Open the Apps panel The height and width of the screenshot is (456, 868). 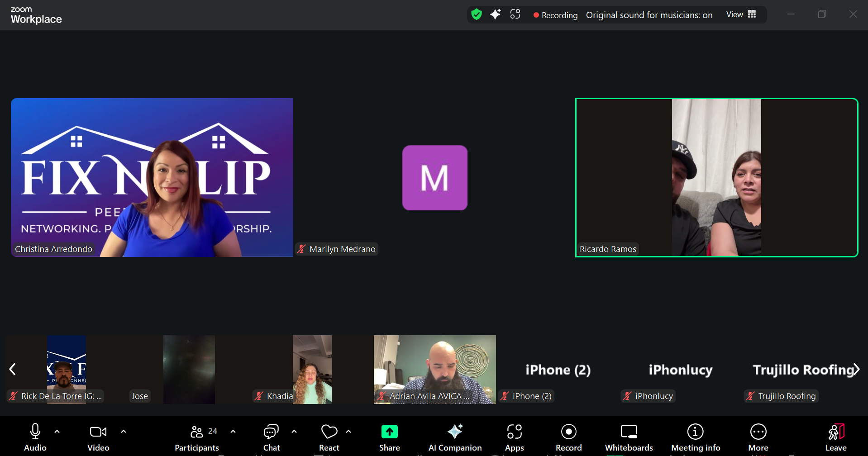[514, 437]
